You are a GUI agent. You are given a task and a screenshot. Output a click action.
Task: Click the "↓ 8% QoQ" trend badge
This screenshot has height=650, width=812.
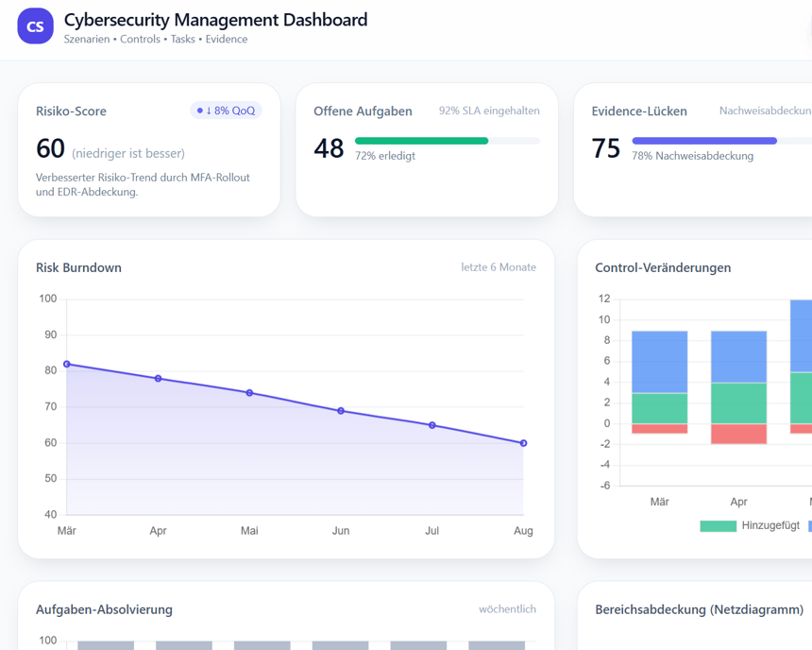(x=223, y=111)
